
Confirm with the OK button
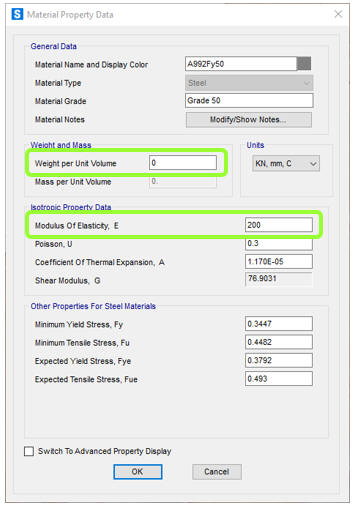click(138, 472)
